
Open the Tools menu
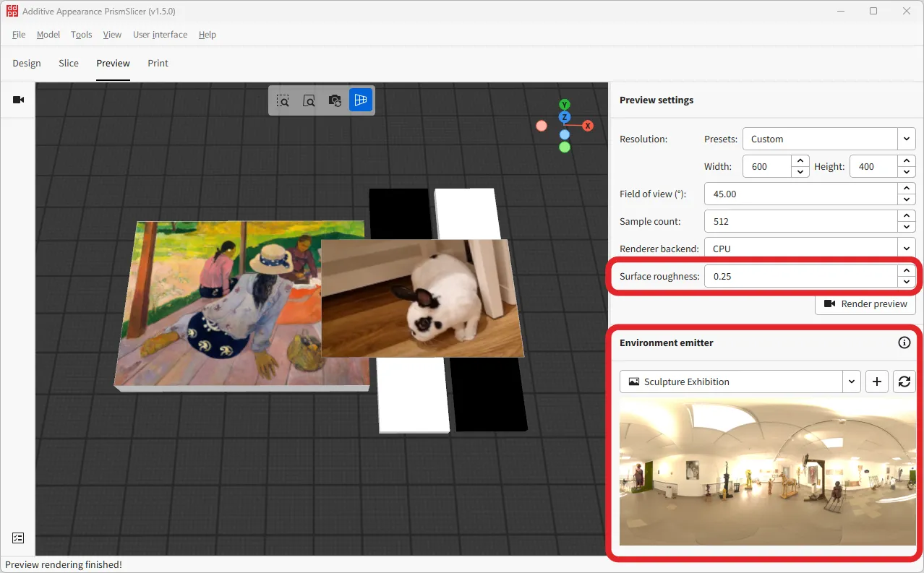(x=81, y=34)
